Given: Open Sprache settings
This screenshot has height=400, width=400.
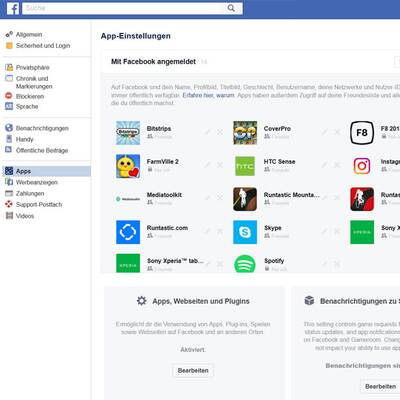Looking at the screenshot, I should coord(27,106).
